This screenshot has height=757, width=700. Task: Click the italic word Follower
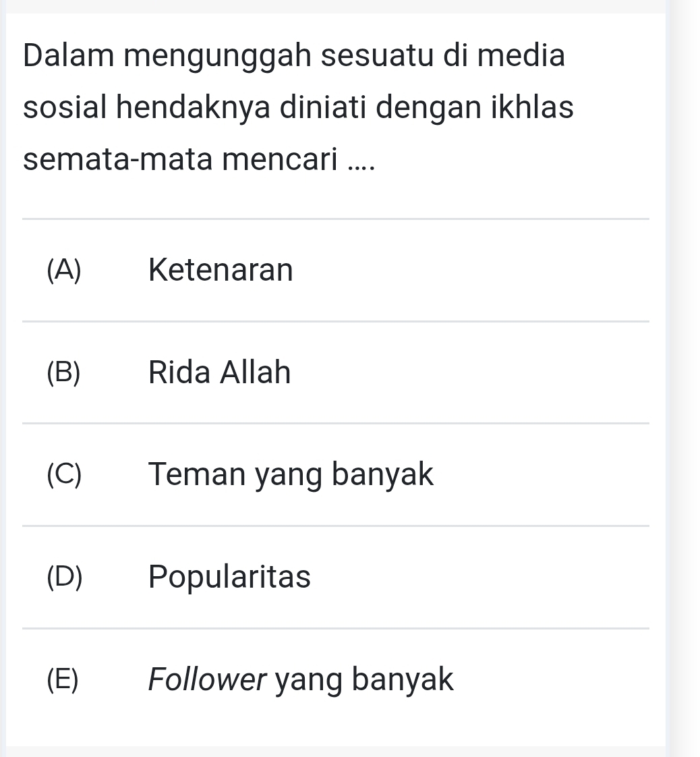click(x=208, y=679)
